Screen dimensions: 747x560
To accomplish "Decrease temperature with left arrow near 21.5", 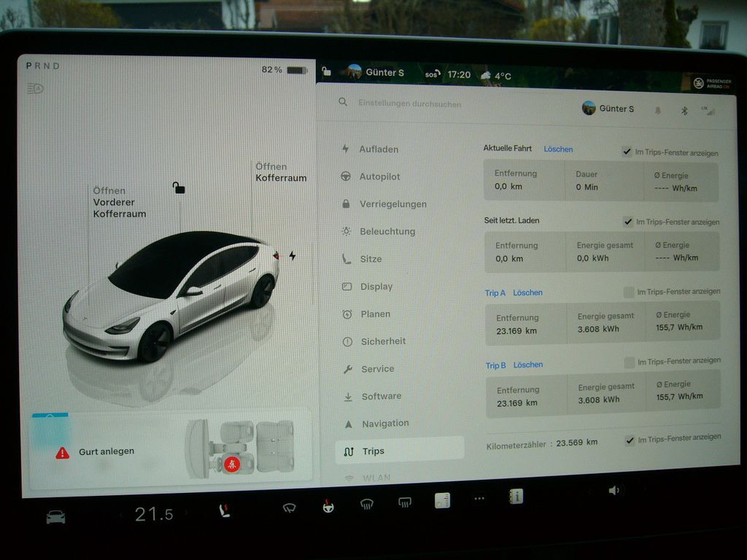I will [122, 516].
